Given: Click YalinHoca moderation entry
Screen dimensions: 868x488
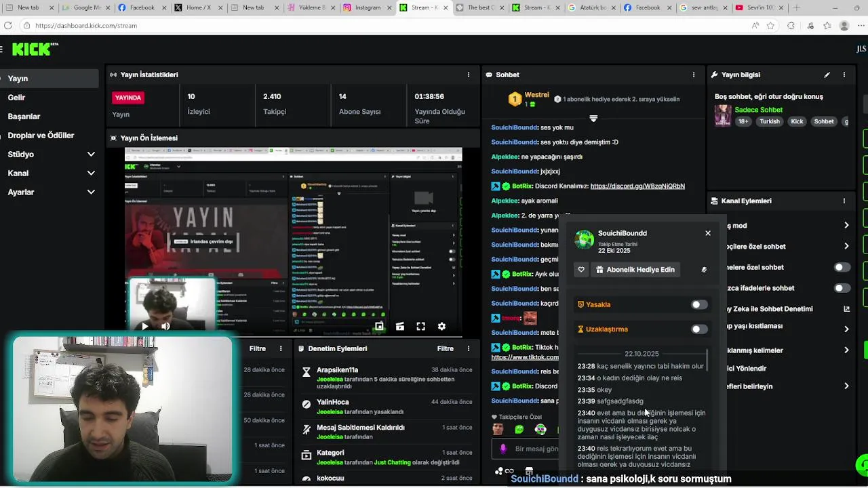Looking at the screenshot, I should pyautogui.click(x=386, y=407).
